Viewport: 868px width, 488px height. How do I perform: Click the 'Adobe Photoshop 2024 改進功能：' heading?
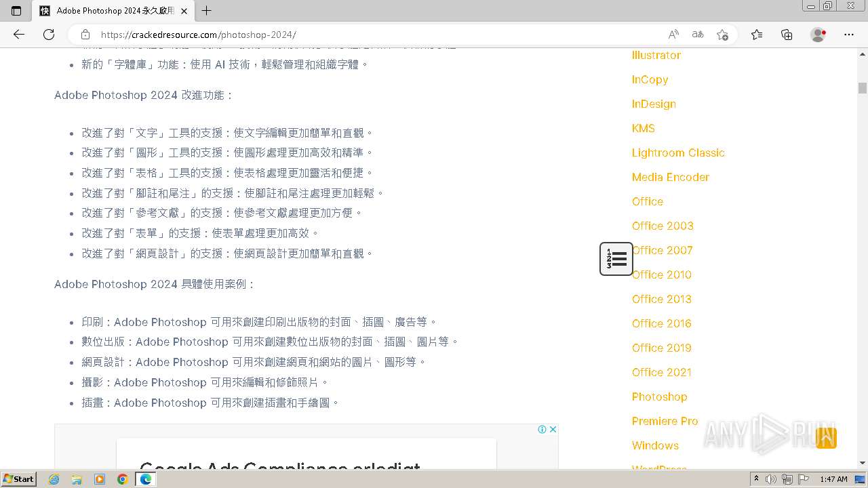(143, 95)
